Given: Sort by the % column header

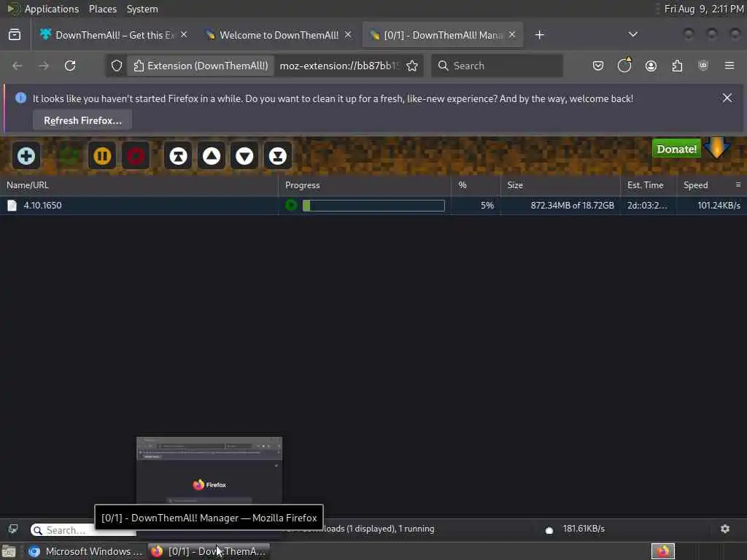Looking at the screenshot, I should coord(476,185).
